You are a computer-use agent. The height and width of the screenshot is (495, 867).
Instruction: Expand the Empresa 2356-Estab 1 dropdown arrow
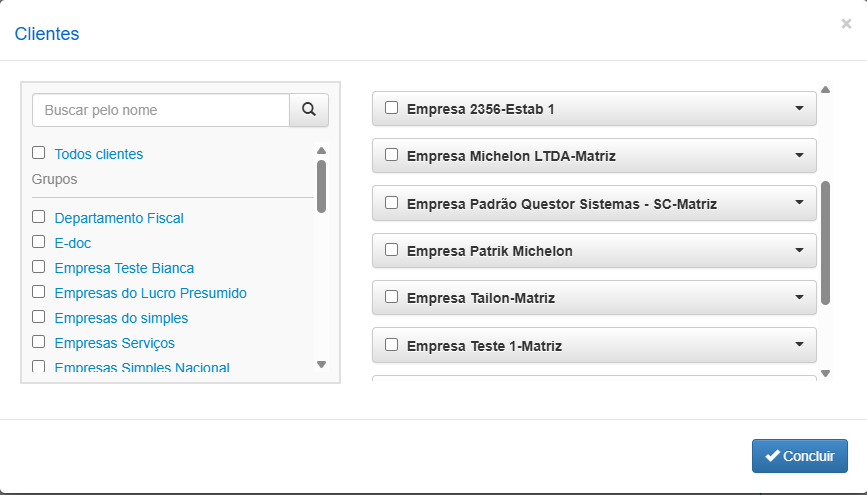[x=799, y=108]
